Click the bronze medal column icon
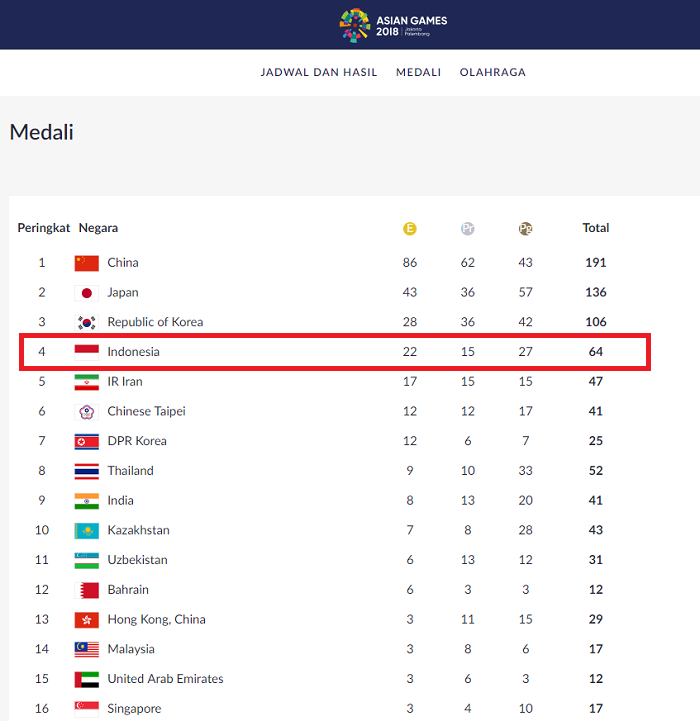The width and height of the screenshot is (700, 721). coord(525,229)
